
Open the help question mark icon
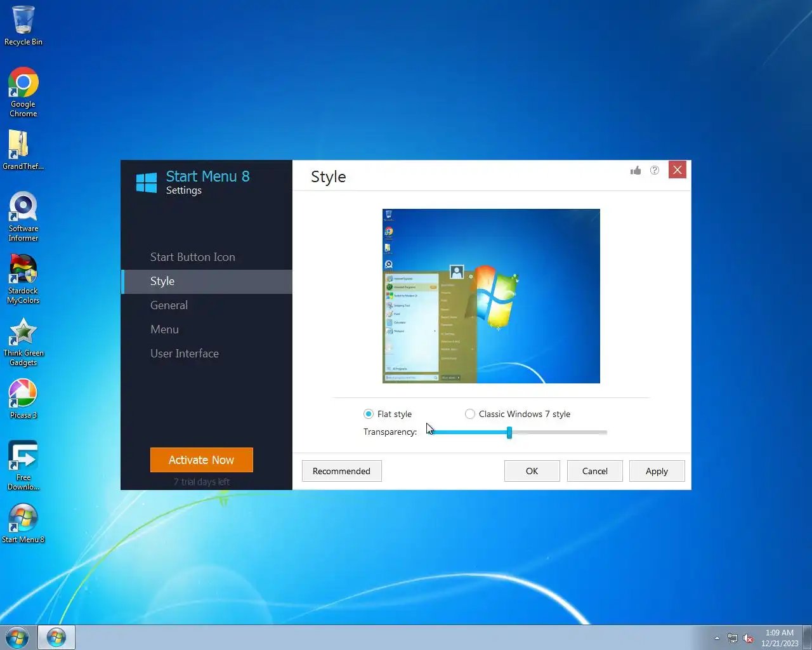[655, 170]
